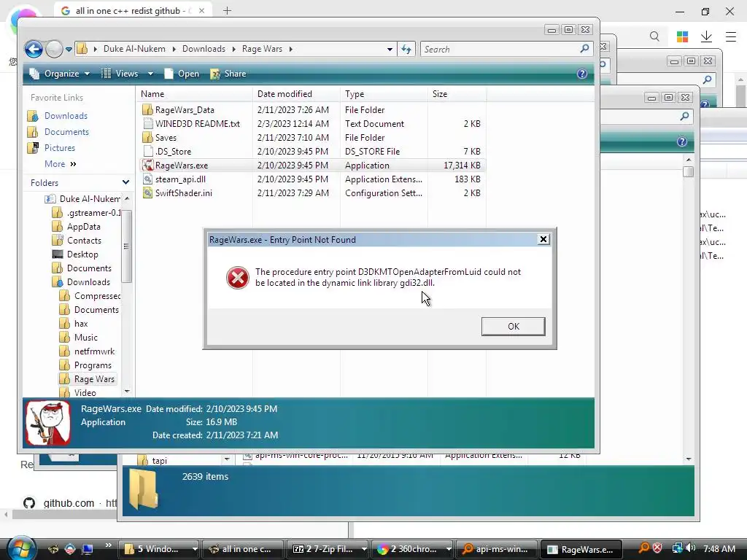747x560 pixels.
Task: Open the Organize menu
Action: (59, 74)
